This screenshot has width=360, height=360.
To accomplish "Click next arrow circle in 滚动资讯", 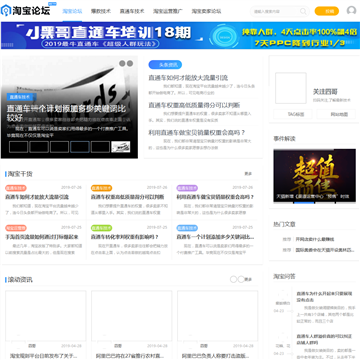I will (x=241, y=279).
